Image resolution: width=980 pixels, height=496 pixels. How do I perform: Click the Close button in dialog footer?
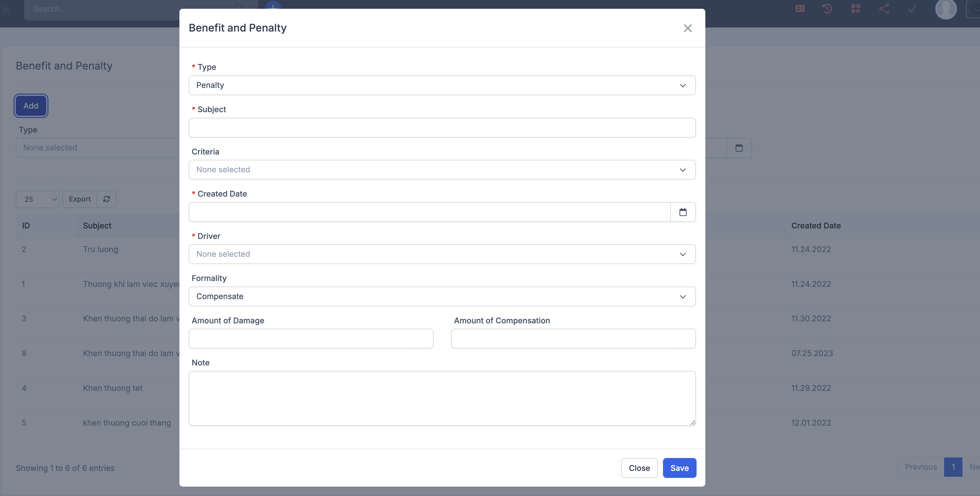(639, 468)
